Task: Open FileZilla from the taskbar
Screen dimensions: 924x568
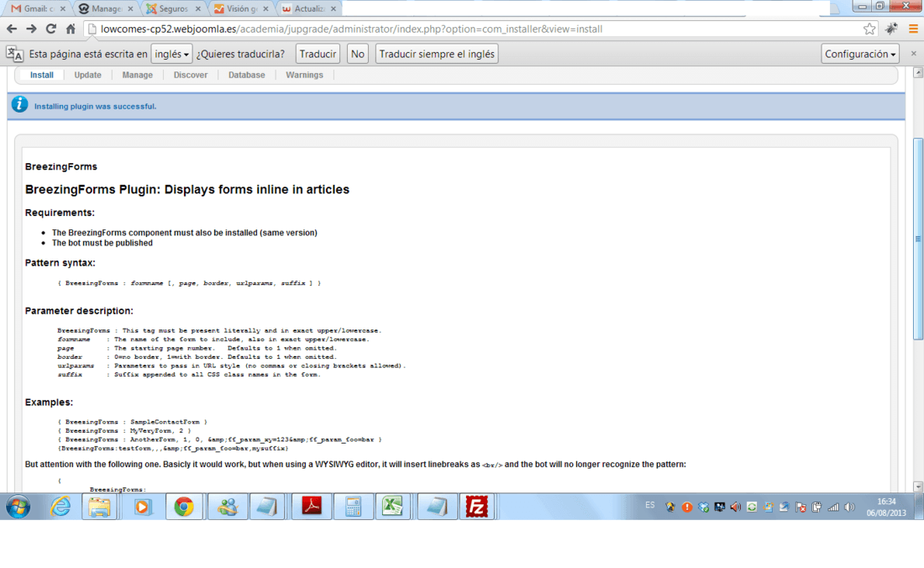Action: [477, 507]
